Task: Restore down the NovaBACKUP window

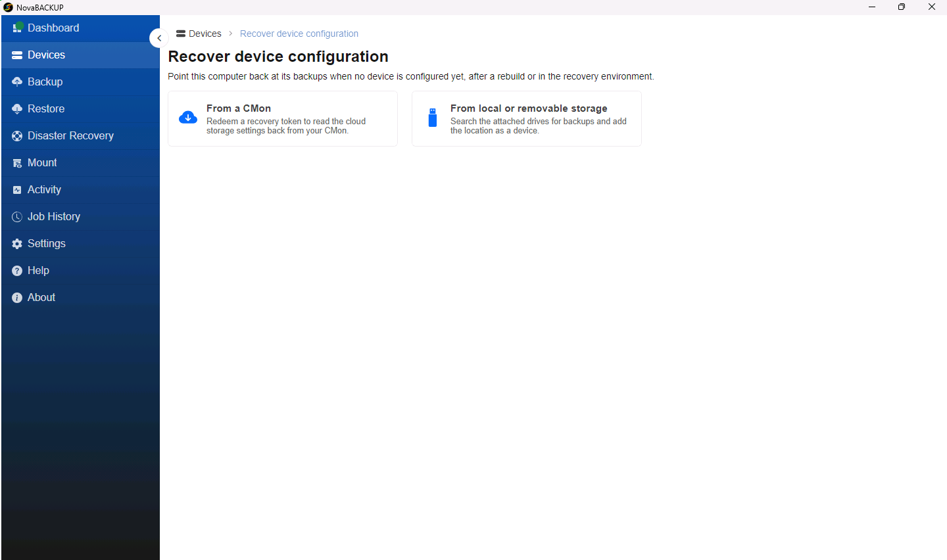Action: [902, 7]
